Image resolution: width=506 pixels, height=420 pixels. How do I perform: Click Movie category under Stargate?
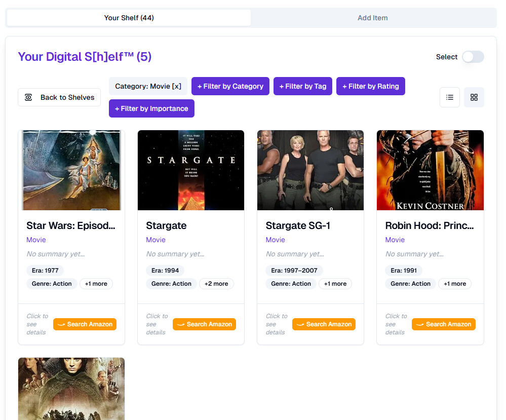155,240
